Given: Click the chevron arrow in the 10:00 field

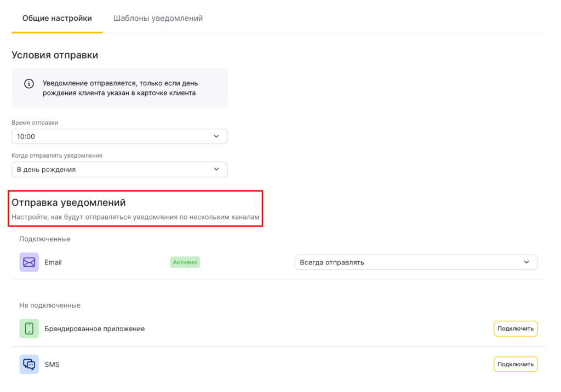Looking at the screenshot, I should click(216, 136).
